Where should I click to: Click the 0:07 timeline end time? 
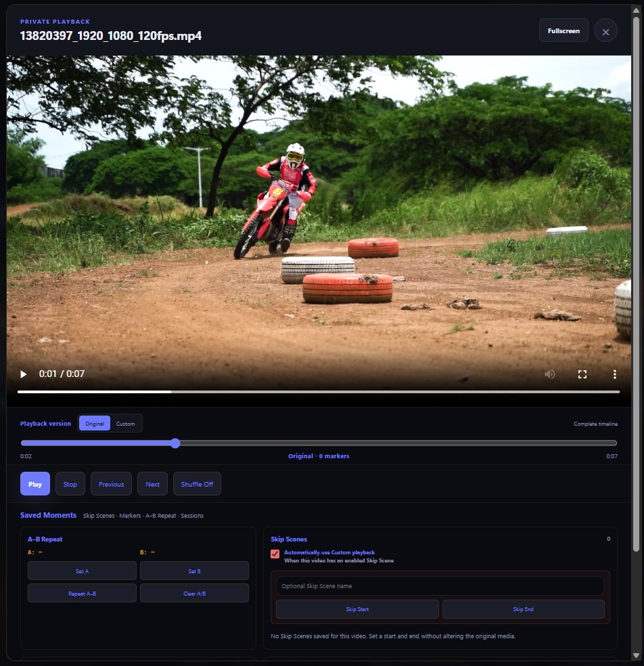click(x=612, y=456)
